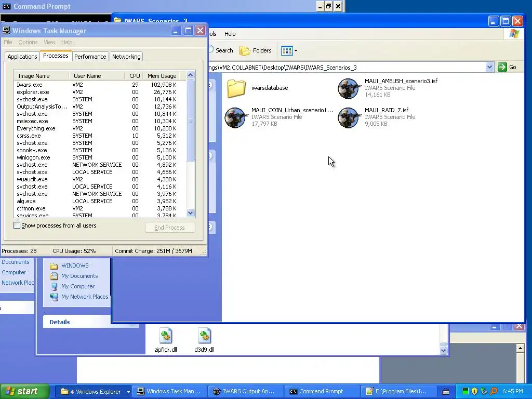Sort processes by Image Name column
Viewport: 532px width, 399px height.
point(41,76)
